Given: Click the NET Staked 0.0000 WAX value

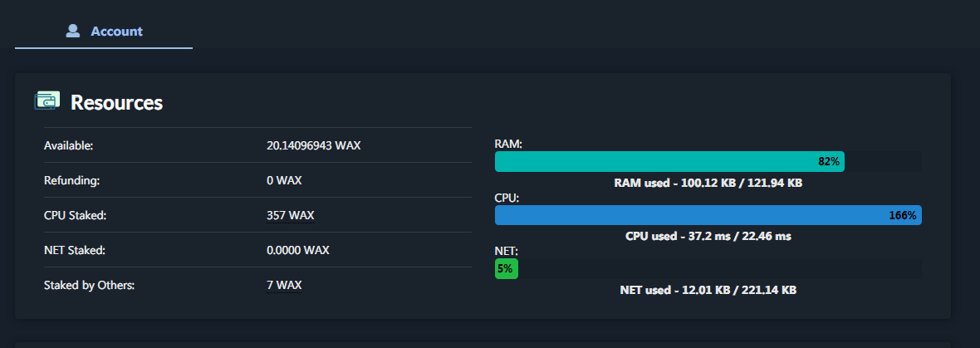Looking at the screenshot, I should click(298, 251).
